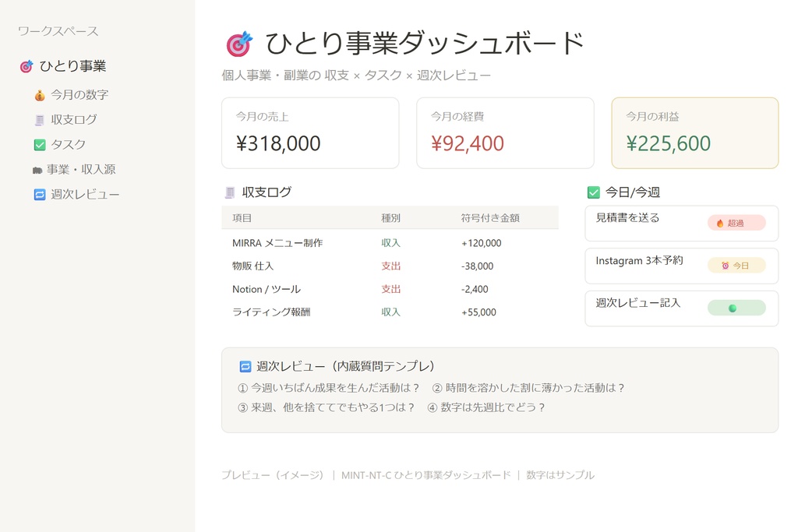Click question ② 時間を溶かした割に薄かった活動は？

pyautogui.click(x=529, y=389)
